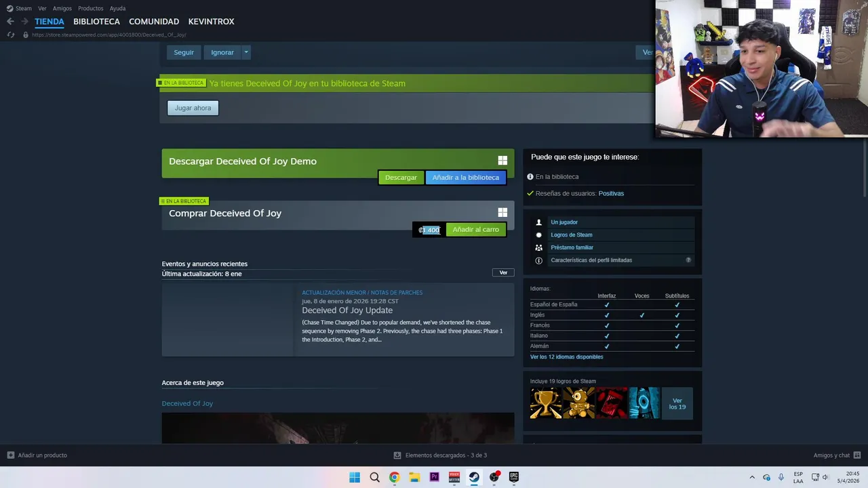This screenshot has height=488, width=868.
Task: Click the Steam achievements badge icon
Action: pyautogui.click(x=539, y=235)
